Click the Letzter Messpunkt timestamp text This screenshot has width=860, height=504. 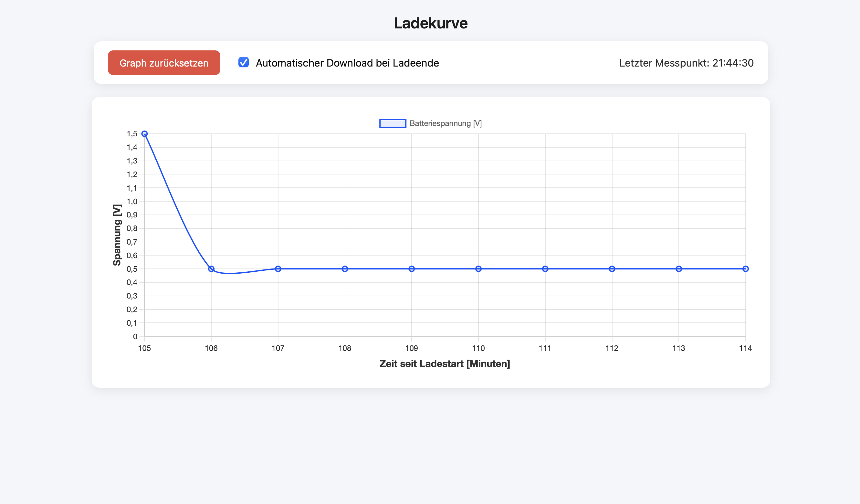[x=686, y=63]
